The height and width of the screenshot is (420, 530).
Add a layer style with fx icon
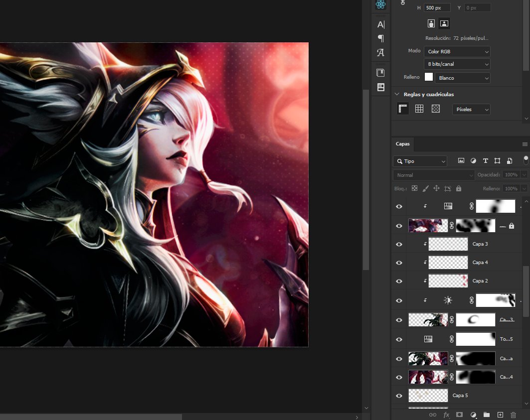click(x=446, y=415)
